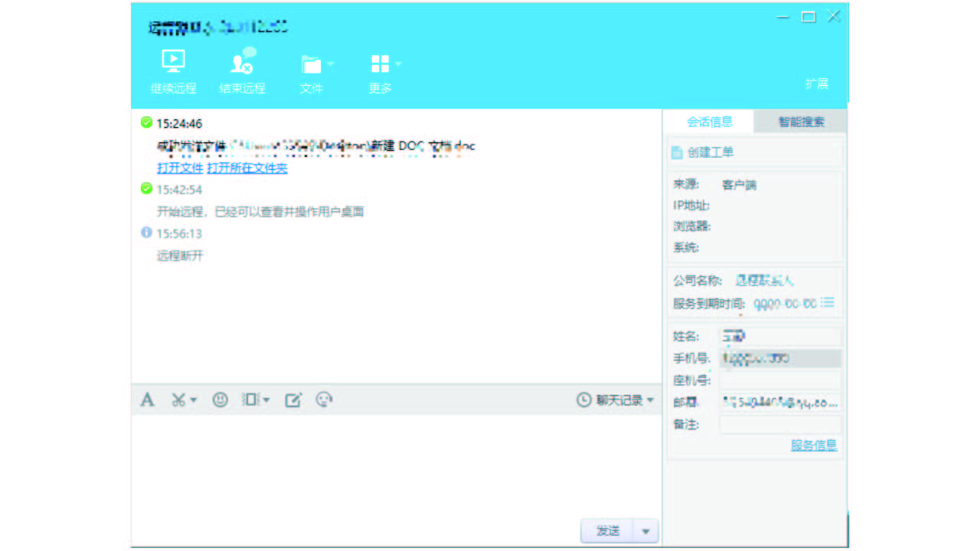Click the 服务信息 link
Screen dimensions: 980x551
pyautogui.click(x=814, y=445)
